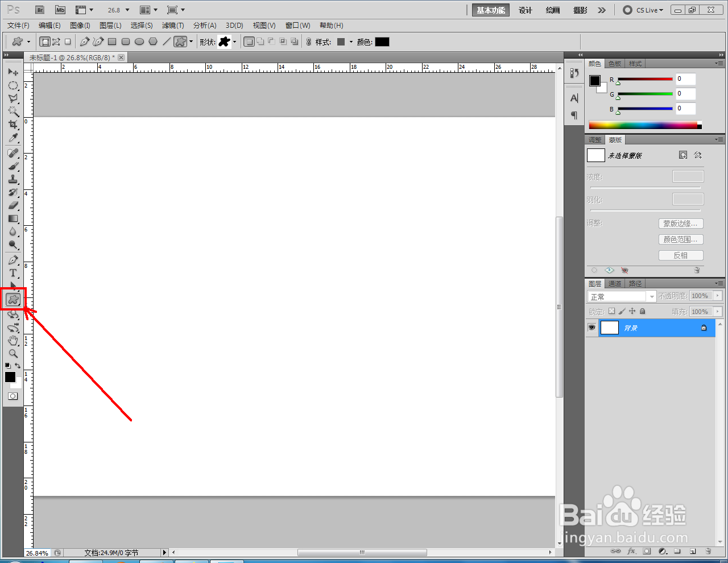The height and width of the screenshot is (563, 728).
Task: Select the Gradient tool
Action: pyautogui.click(x=13, y=218)
